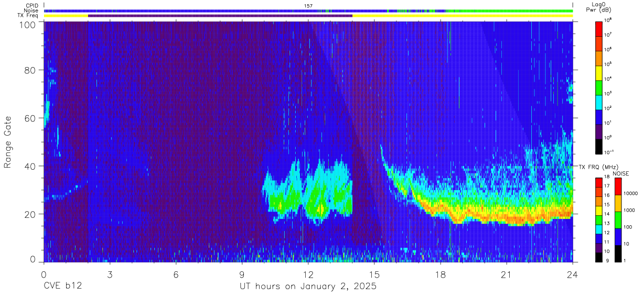Viewport: 644px width, 297px height.
Task: Click the UT hours on January 2, 2025 title
Action: 308,287
